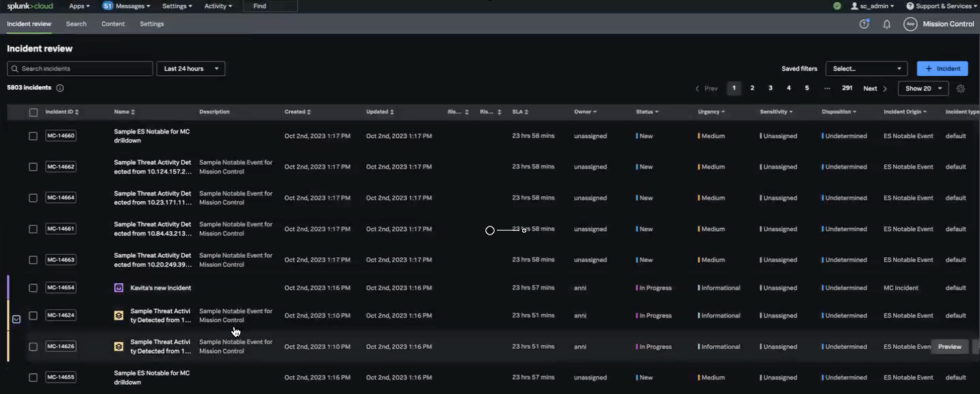Click the help question mark icon
The width and height of the screenshot is (980, 394).
(864, 23)
